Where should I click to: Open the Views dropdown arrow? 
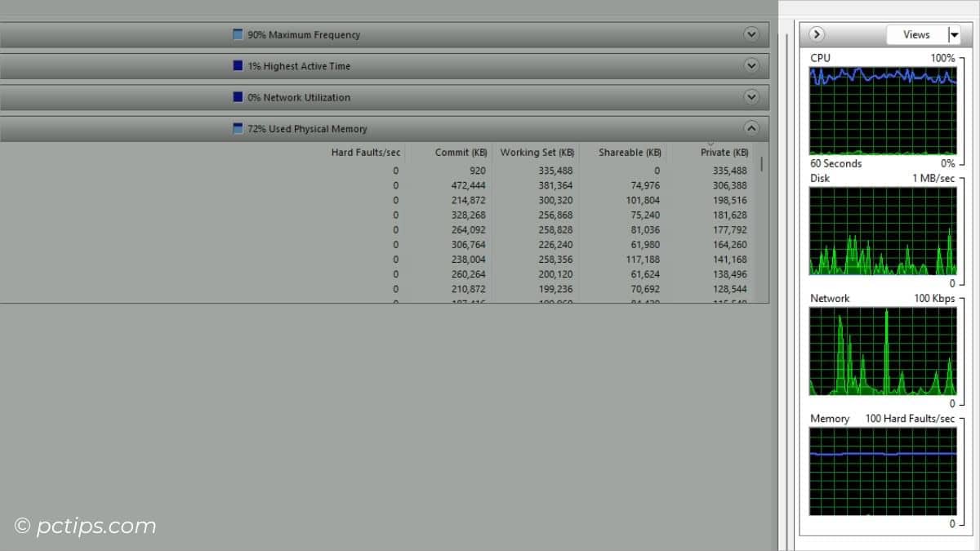pos(954,34)
